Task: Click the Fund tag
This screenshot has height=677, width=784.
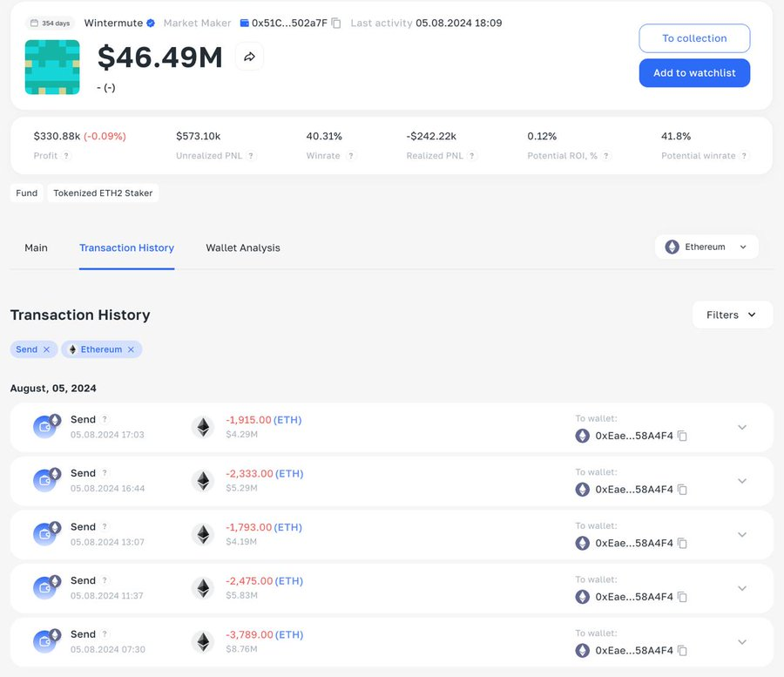Action: (26, 193)
